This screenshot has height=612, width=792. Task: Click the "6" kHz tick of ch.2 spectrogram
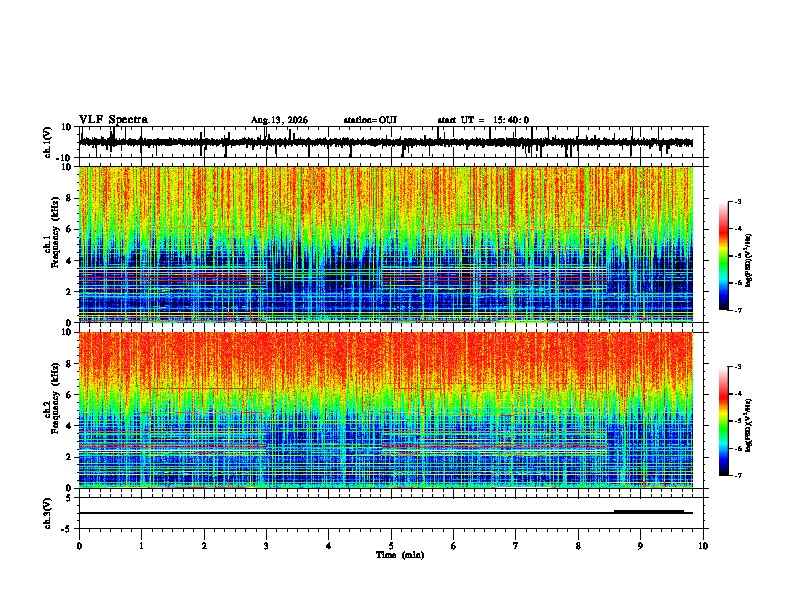pyautogui.click(x=69, y=394)
